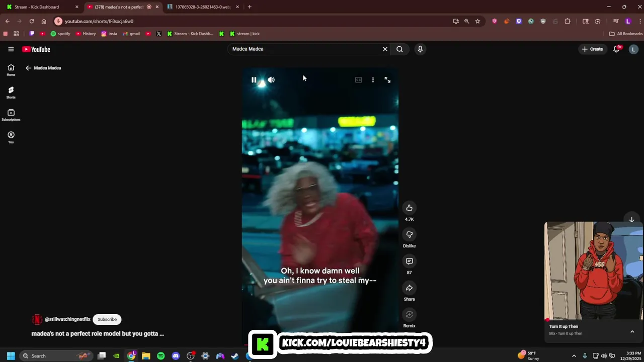
Task: Open Subscriptions in YouTube sidebar
Action: click(11, 115)
